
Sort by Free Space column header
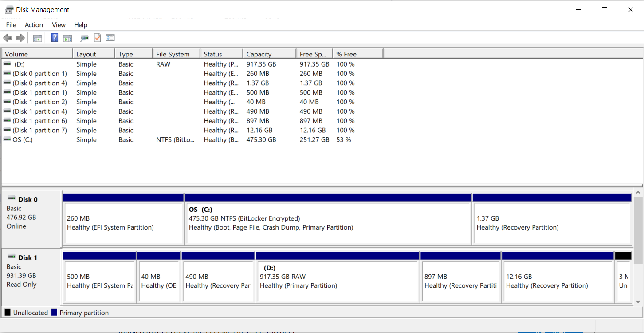click(x=314, y=54)
